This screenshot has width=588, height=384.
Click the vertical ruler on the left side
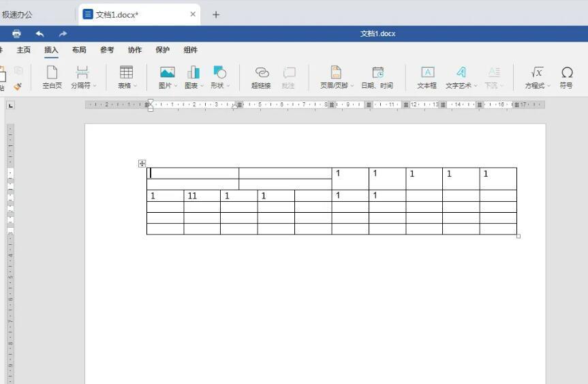tap(10, 254)
